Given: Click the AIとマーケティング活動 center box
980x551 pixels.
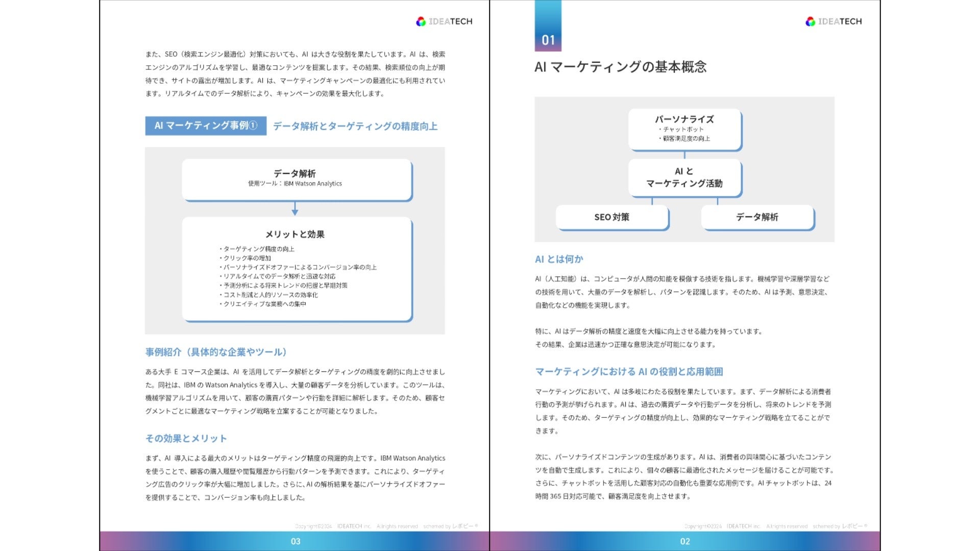Looking at the screenshot, I should 684,177.
